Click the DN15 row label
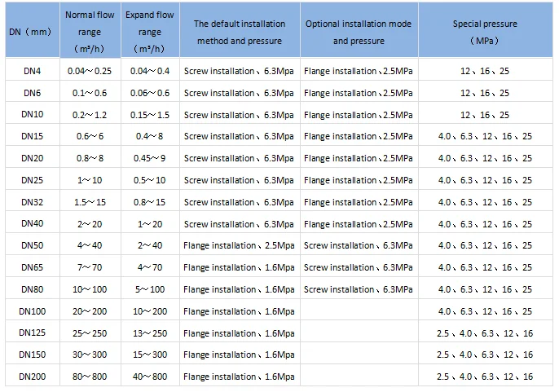This screenshot has width=559, height=392. (33, 137)
